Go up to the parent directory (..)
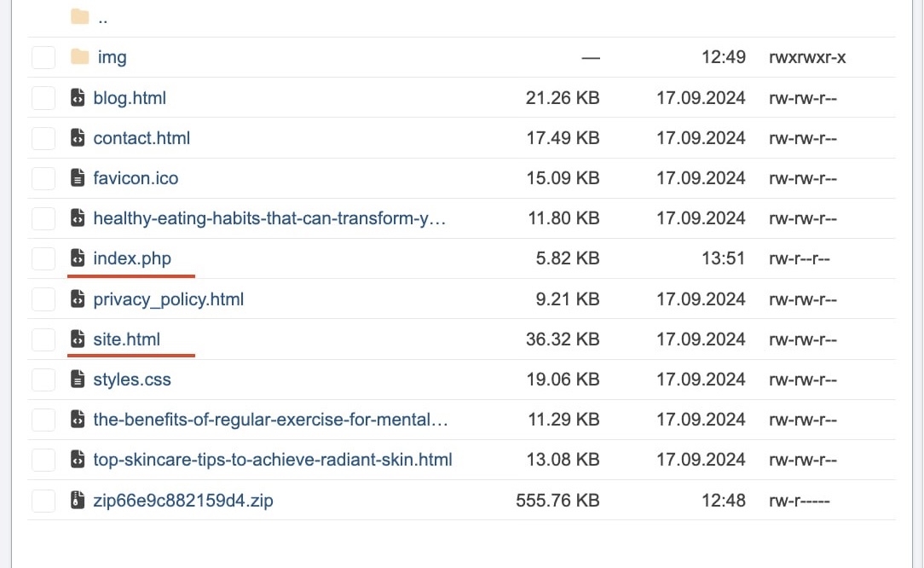Screen dimensions: 924x568 (102, 17)
